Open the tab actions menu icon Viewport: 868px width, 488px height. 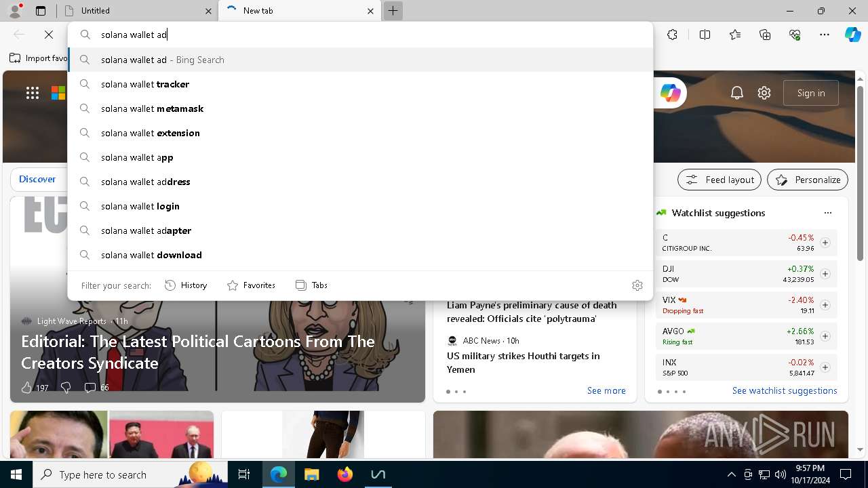tap(41, 11)
